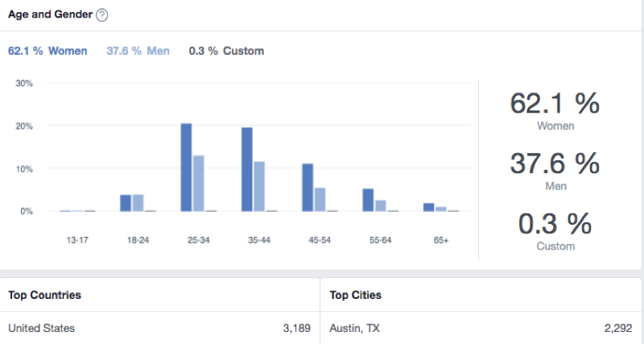The width and height of the screenshot is (644, 344).
Task: Click the women bar for ages 35-44
Action: [x=247, y=169]
